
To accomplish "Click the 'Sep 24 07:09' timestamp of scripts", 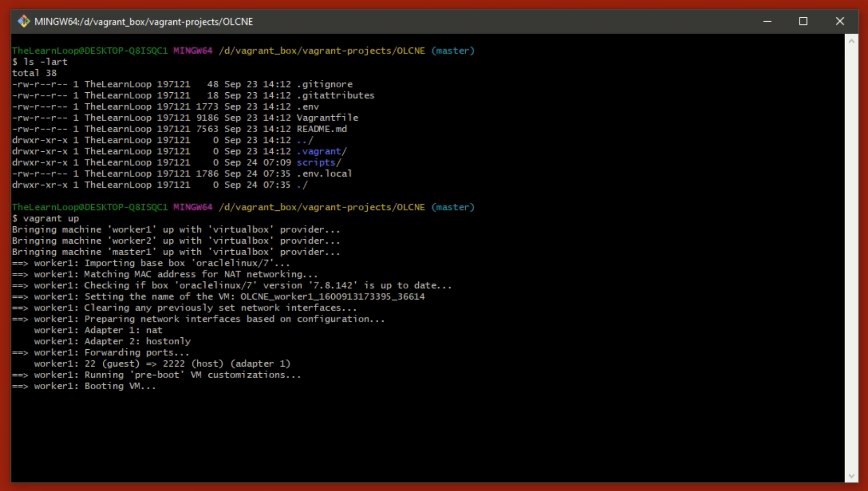I will [x=257, y=162].
